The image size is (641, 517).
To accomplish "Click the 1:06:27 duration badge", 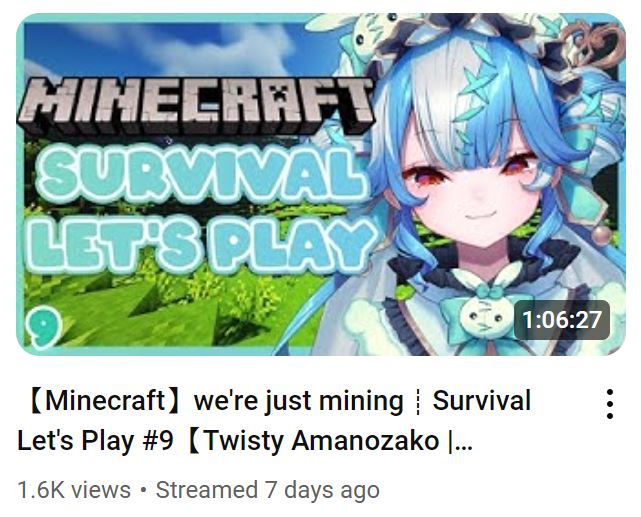I will point(562,320).
